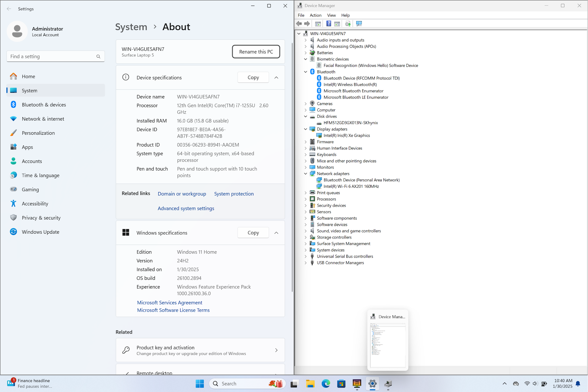Click the Device Manager taskbar icon
The width and height of the screenshot is (588, 392).
click(388, 384)
